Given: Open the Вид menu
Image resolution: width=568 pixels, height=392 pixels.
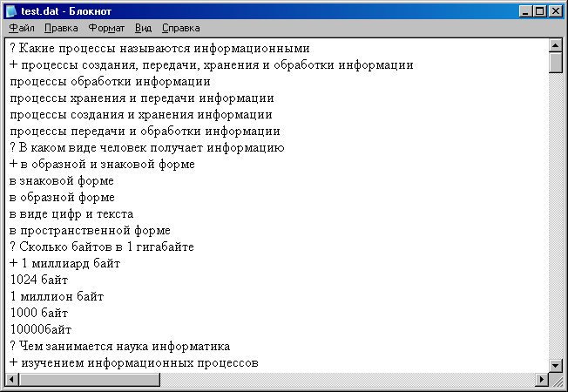Looking at the screenshot, I should tap(143, 28).
